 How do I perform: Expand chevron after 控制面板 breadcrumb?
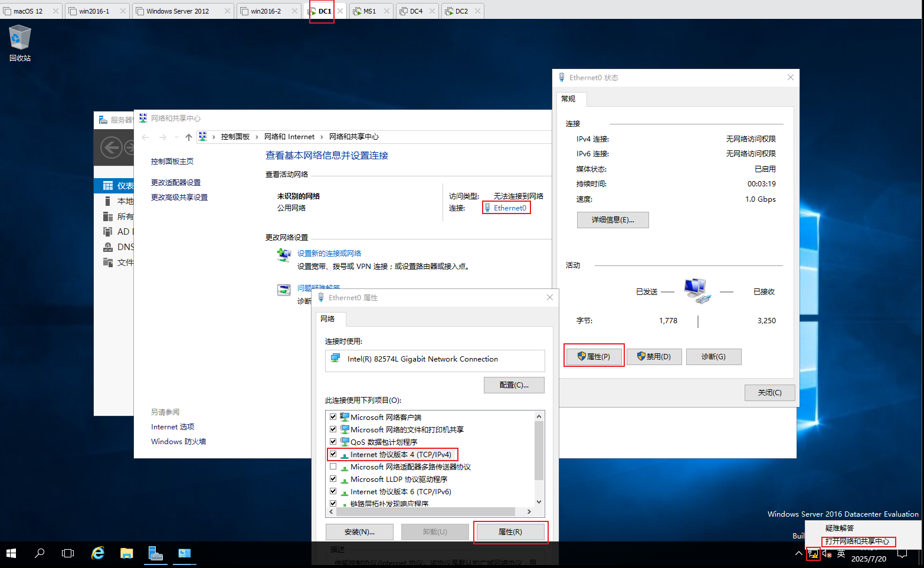coord(257,137)
